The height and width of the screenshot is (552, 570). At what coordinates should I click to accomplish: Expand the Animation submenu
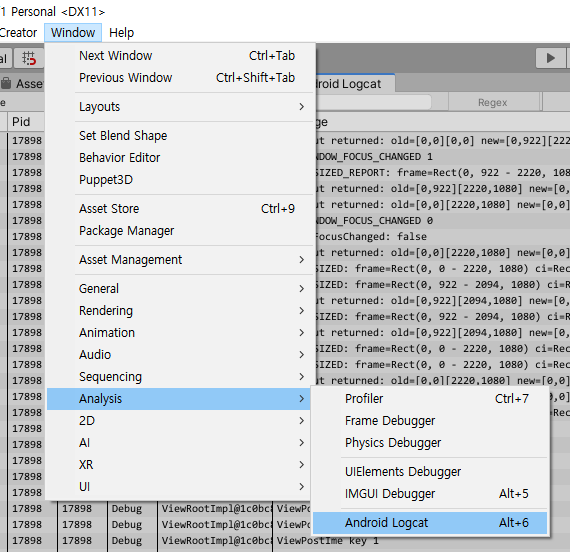click(180, 333)
